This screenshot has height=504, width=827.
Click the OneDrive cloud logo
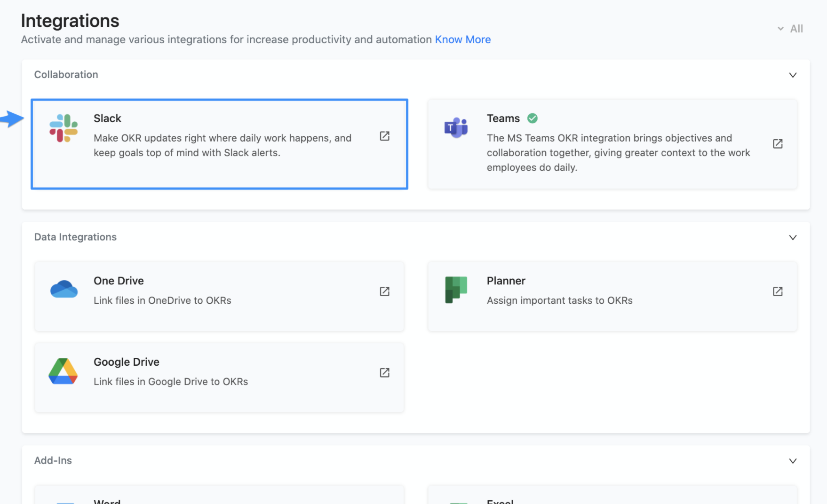point(64,289)
